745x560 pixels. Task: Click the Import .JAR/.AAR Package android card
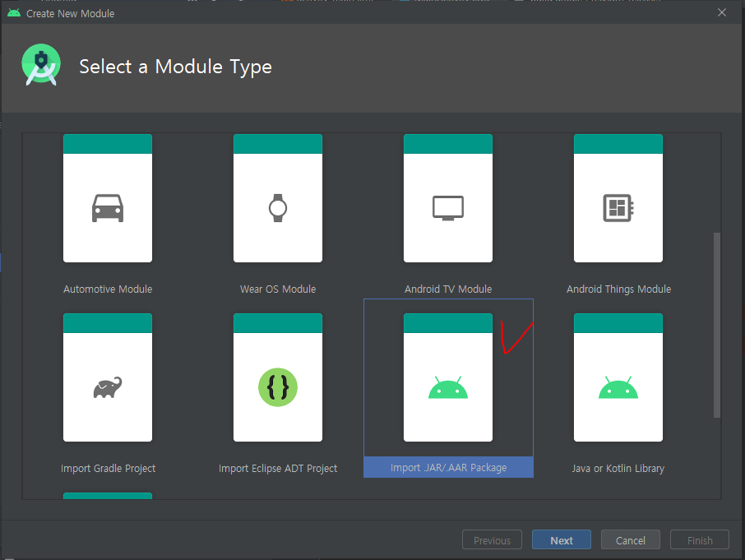point(448,377)
